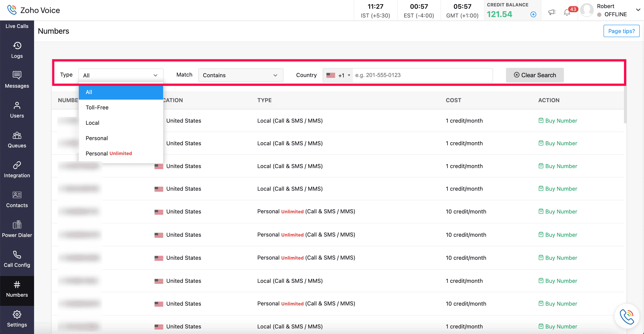Open the floating phone dialer button

(x=627, y=316)
